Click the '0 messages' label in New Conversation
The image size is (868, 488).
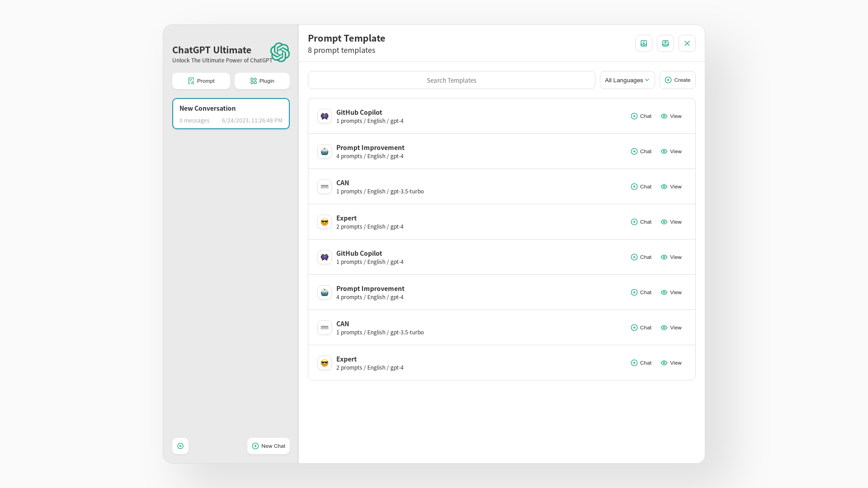tap(194, 120)
